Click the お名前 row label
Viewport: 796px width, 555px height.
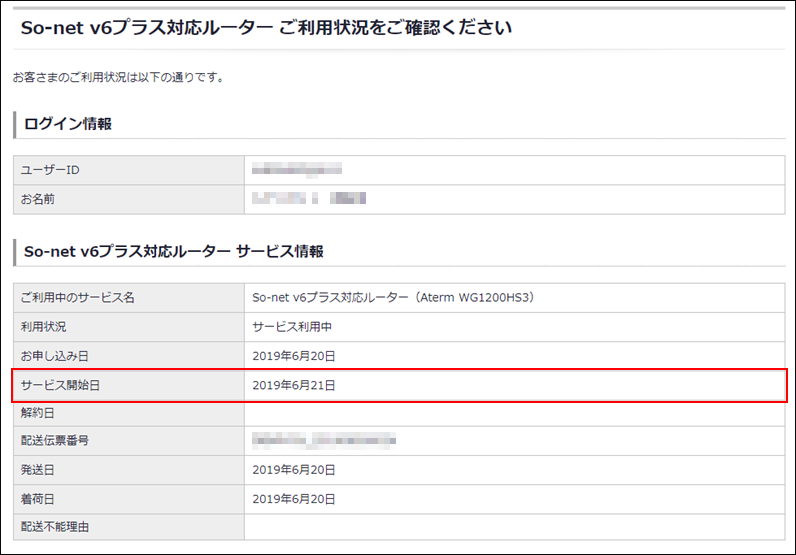pyautogui.click(x=38, y=199)
